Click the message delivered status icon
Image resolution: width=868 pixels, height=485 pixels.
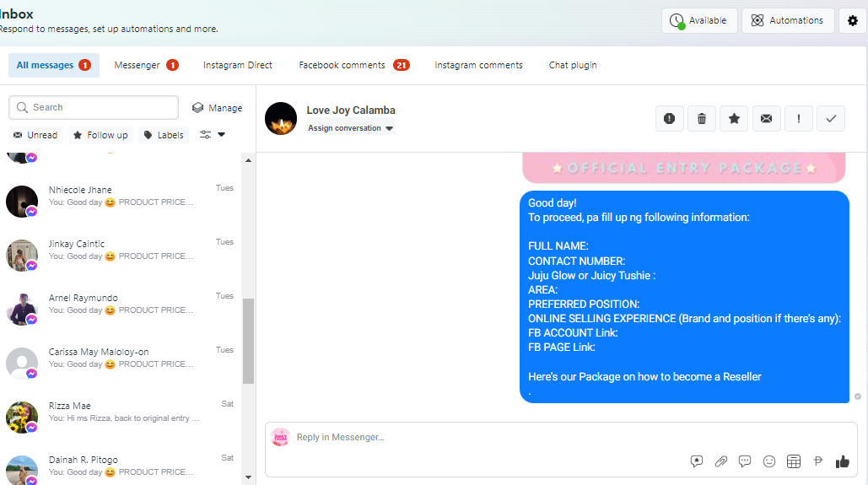click(858, 396)
